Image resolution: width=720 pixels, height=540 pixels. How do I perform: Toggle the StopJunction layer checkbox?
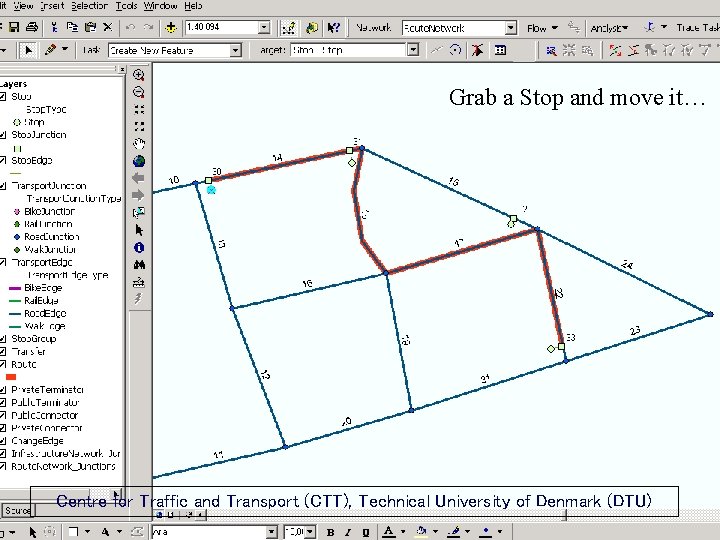pyautogui.click(x=3, y=135)
